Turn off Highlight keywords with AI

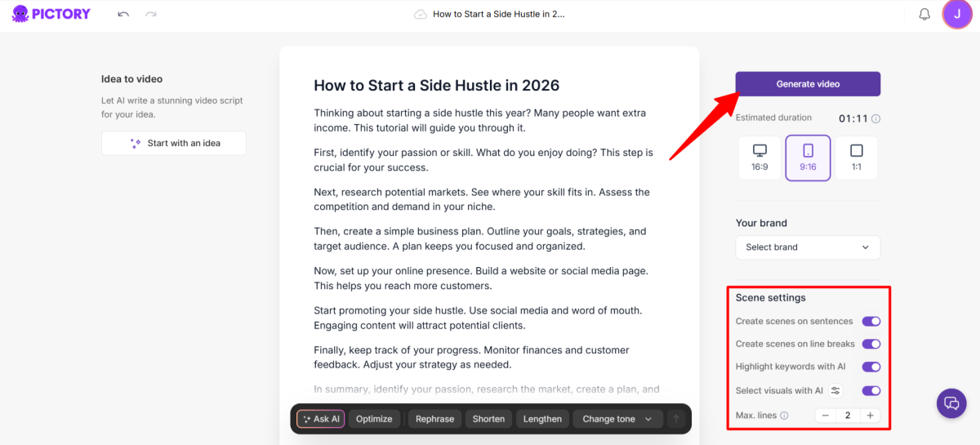tap(871, 367)
